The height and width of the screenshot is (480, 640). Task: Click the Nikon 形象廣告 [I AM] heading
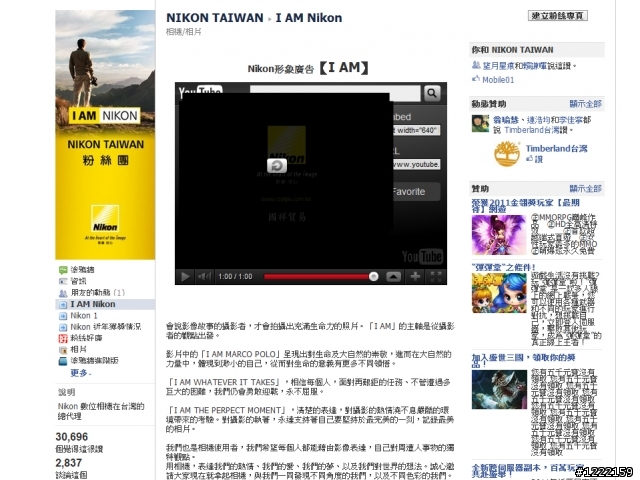click(x=308, y=68)
